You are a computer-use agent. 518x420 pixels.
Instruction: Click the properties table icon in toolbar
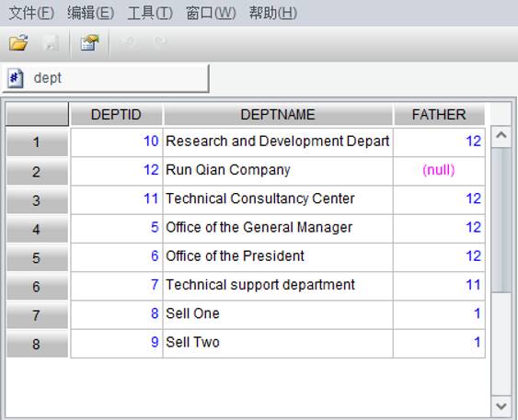point(90,42)
